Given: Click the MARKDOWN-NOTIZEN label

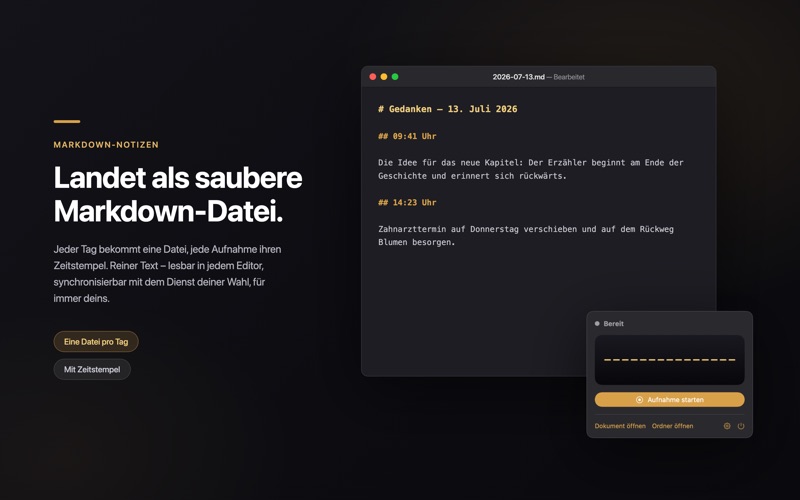Looking at the screenshot, I should pos(106,145).
